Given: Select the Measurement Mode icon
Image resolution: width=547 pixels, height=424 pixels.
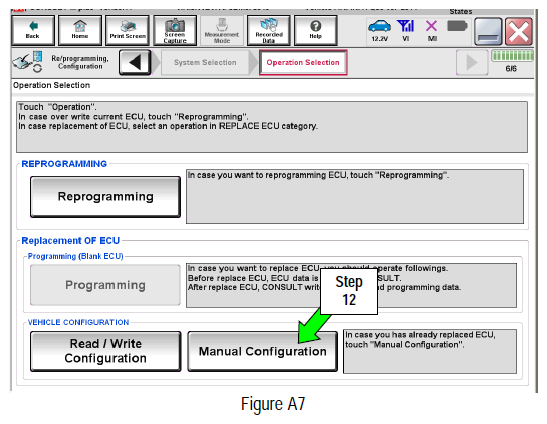Looking at the screenshot, I should [x=222, y=30].
